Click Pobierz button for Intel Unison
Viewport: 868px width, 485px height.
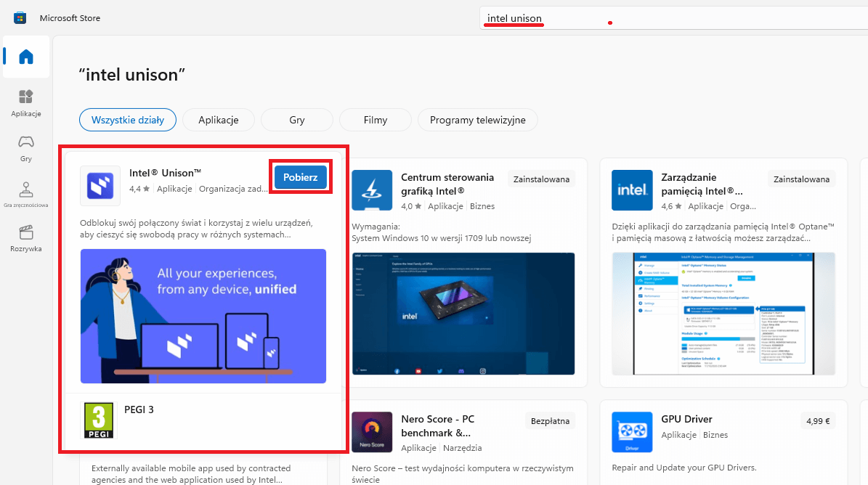point(301,177)
